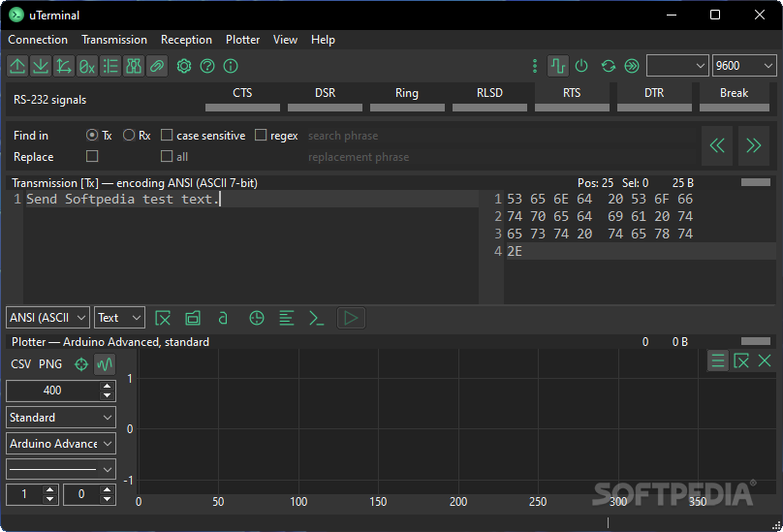
Task: Click the plotter crosshair target icon
Action: (80, 364)
